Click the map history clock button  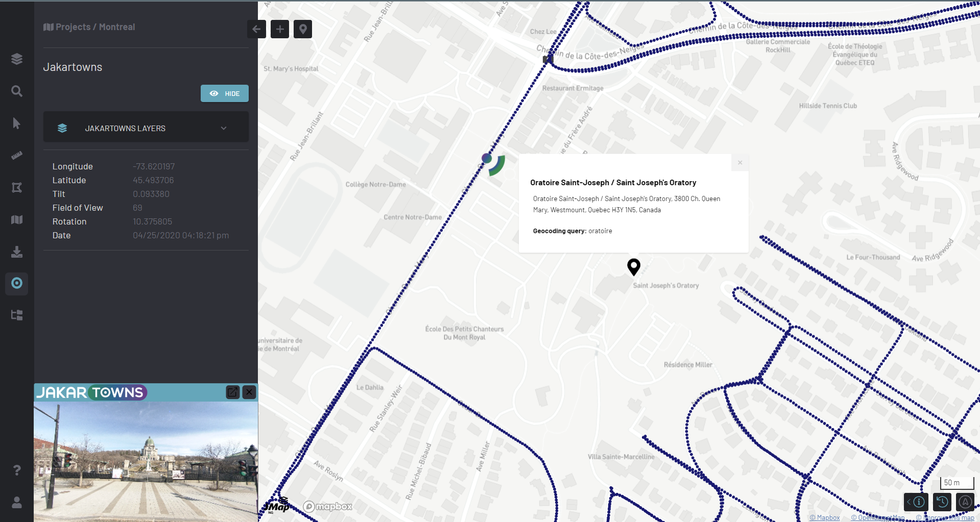click(942, 502)
